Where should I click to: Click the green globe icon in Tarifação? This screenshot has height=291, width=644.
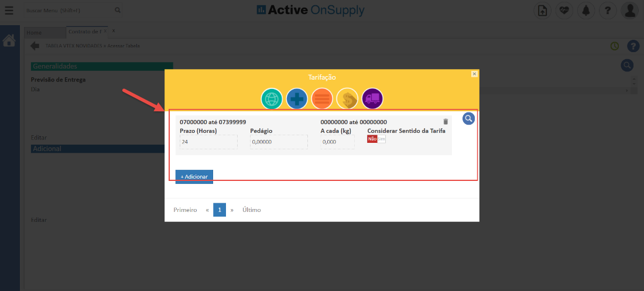point(272,99)
